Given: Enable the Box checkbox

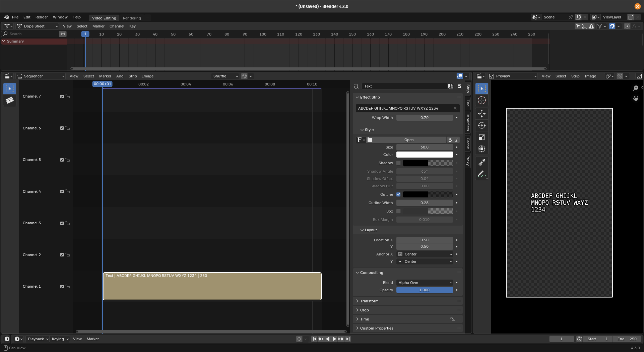Looking at the screenshot, I should (398, 211).
